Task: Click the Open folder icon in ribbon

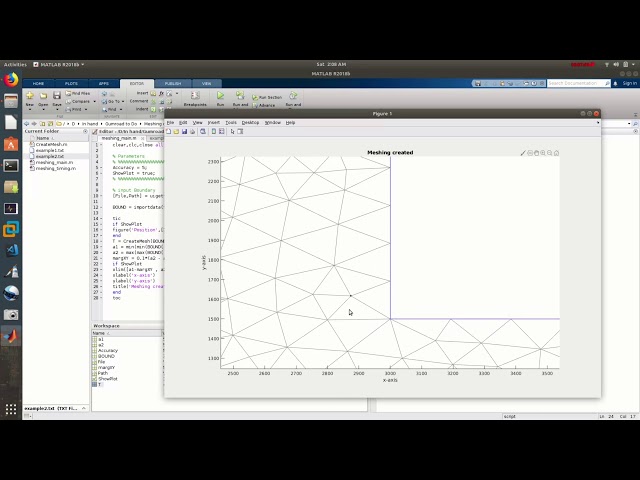Action: click(x=43, y=98)
